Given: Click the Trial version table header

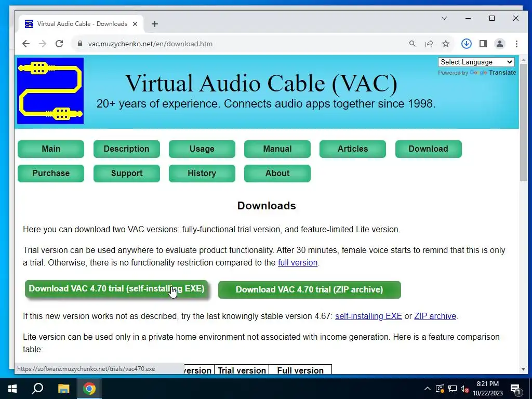Looking at the screenshot, I should [x=242, y=370].
